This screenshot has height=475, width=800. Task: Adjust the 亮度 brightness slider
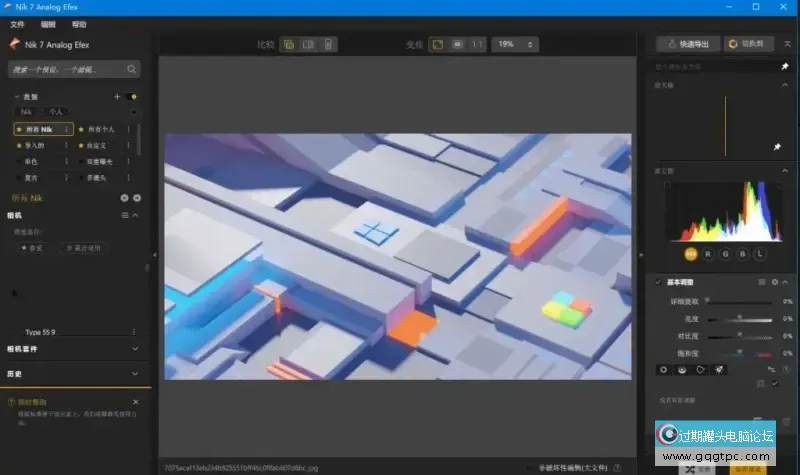pyautogui.click(x=740, y=319)
